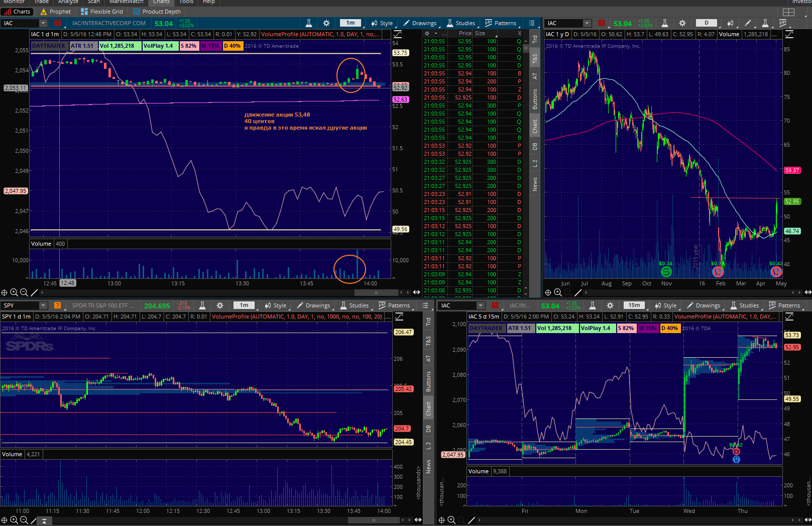Open the Flexible Grid sub-tab
812x526 pixels.
tap(102, 12)
